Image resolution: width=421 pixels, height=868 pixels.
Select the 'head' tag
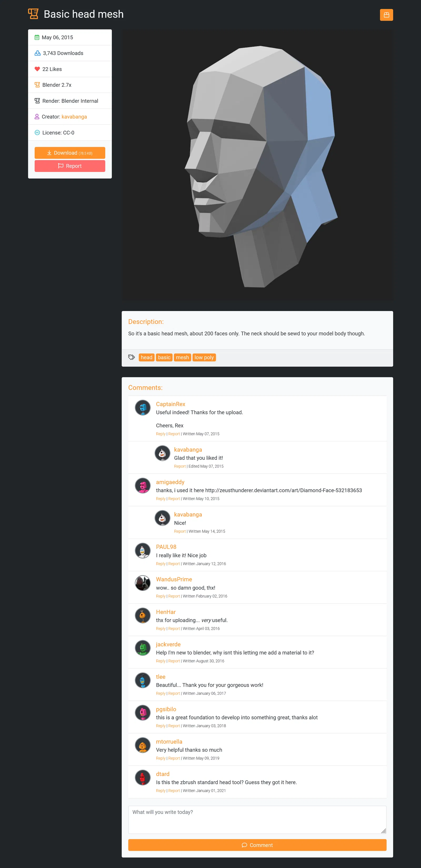(146, 357)
